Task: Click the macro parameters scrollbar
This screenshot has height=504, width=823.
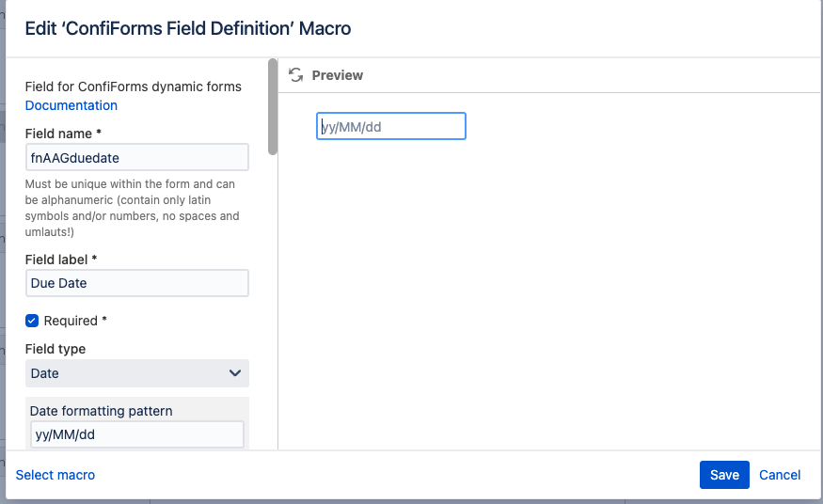Action: point(273,107)
